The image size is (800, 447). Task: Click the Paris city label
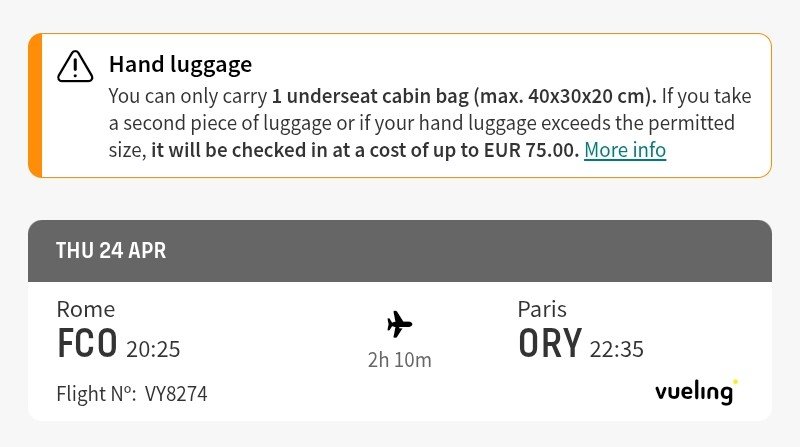543,309
